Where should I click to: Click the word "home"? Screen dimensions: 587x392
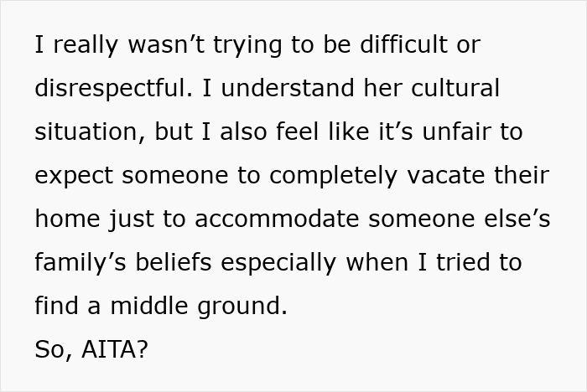(x=66, y=219)
